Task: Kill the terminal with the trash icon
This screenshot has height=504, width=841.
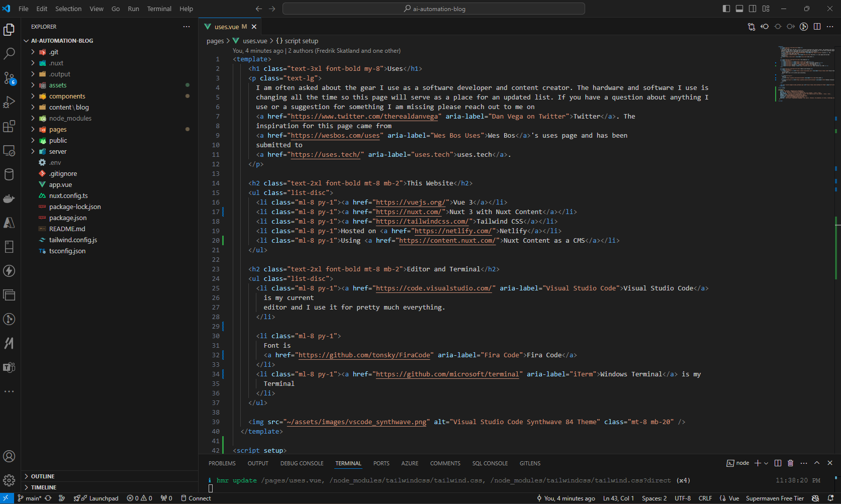Action: (x=790, y=463)
